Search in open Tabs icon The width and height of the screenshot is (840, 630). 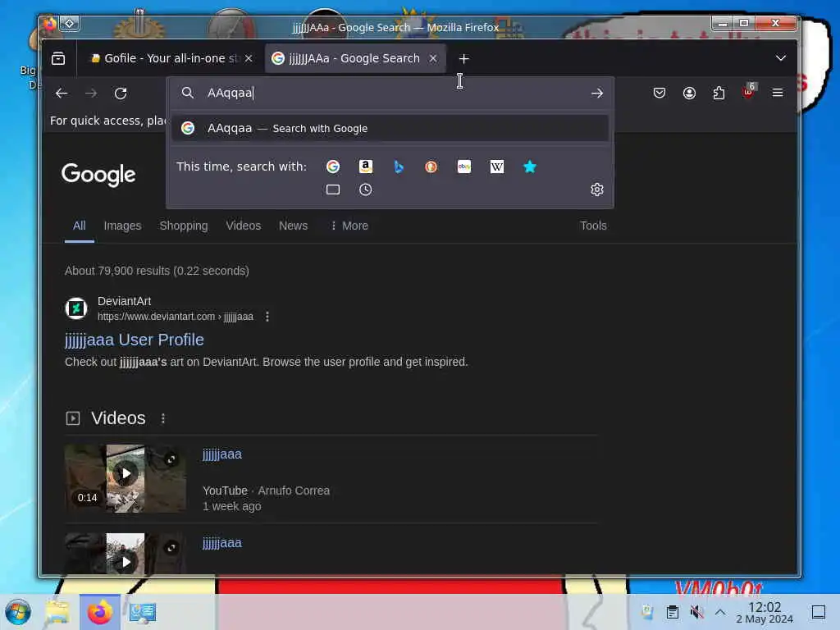coord(333,189)
